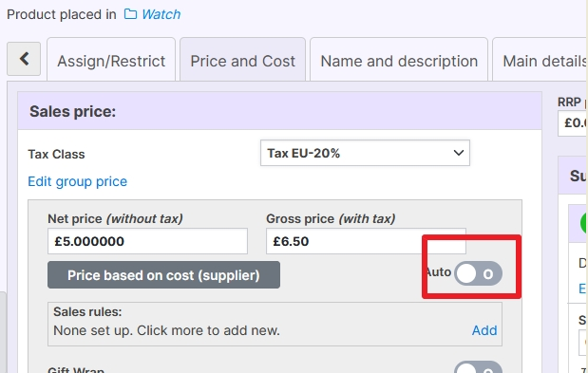This screenshot has width=588, height=373.
Task: Switch to the Assign/Restrict tab
Action: (x=111, y=60)
